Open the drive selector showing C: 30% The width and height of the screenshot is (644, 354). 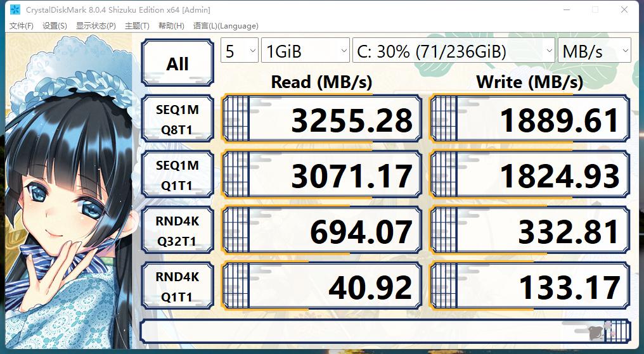(x=454, y=51)
